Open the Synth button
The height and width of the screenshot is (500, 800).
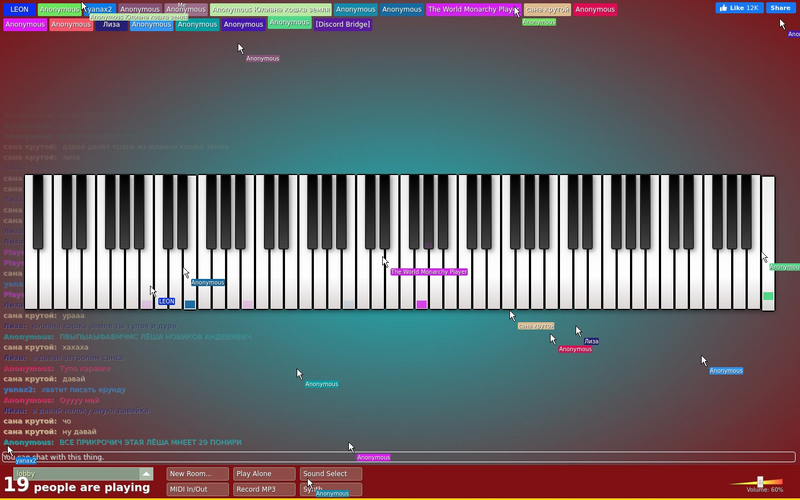coord(331,489)
